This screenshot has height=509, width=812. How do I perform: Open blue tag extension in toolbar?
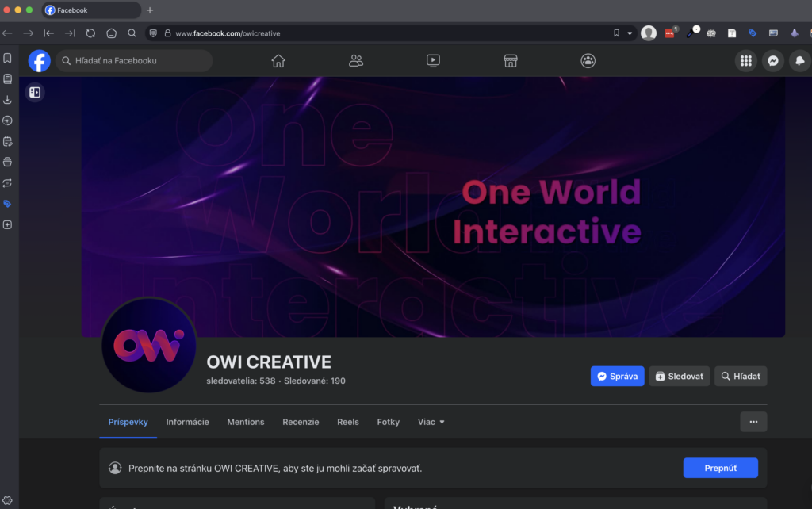pos(753,33)
